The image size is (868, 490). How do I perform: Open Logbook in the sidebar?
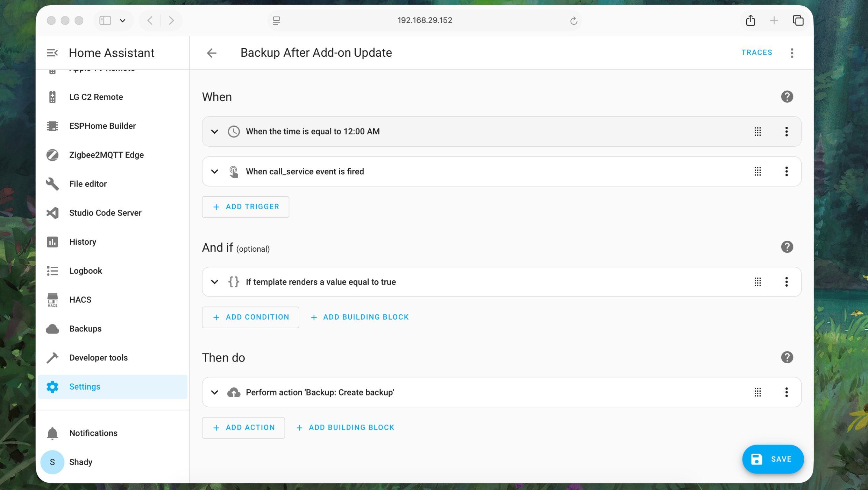coord(113,271)
